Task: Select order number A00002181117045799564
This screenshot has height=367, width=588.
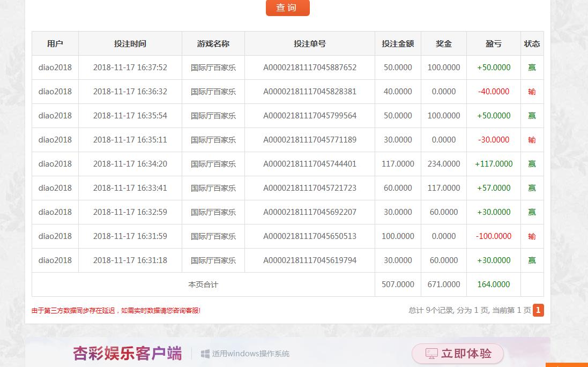Action: [x=310, y=116]
